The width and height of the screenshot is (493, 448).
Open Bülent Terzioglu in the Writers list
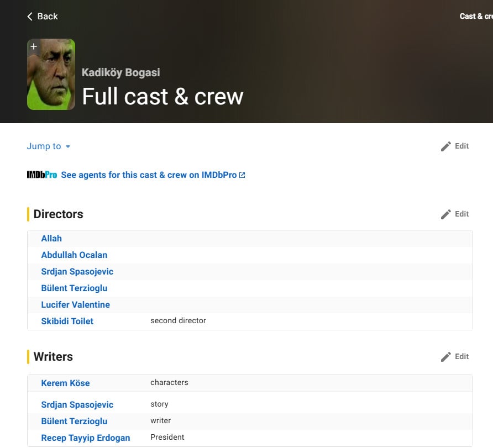(x=74, y=421)
